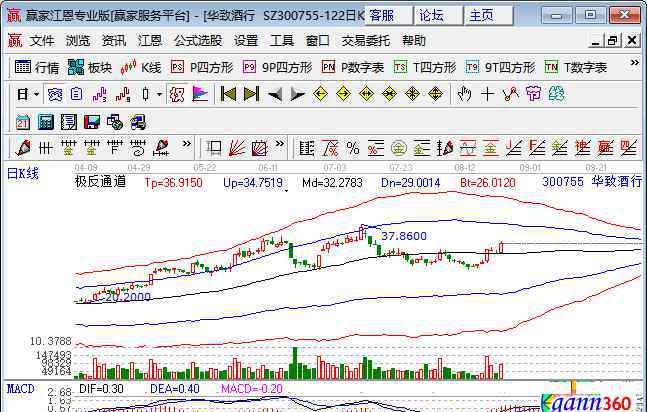Open the 窗口 menu
Image resolution: width=647 pixels, height=412 pixels.
318,40
